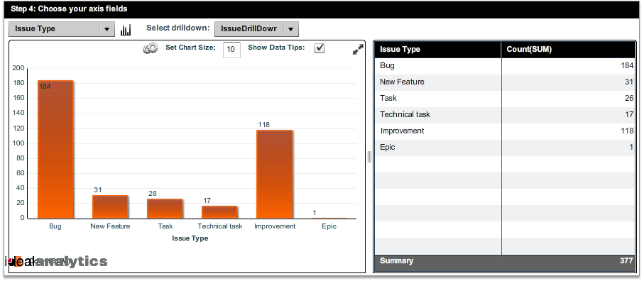Click the 184 count cell
This screenshot has width=644, height=281.
click(569, 65)
